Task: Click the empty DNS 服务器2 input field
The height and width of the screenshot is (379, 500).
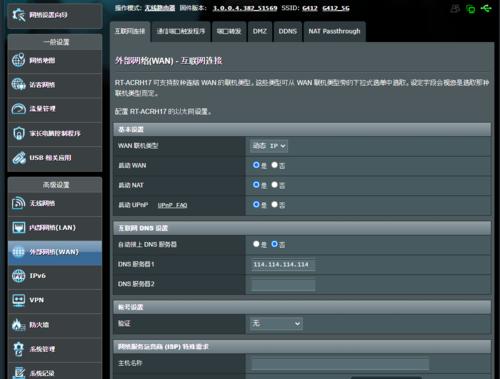Action: pyautogui.click(x=283, y=285)
